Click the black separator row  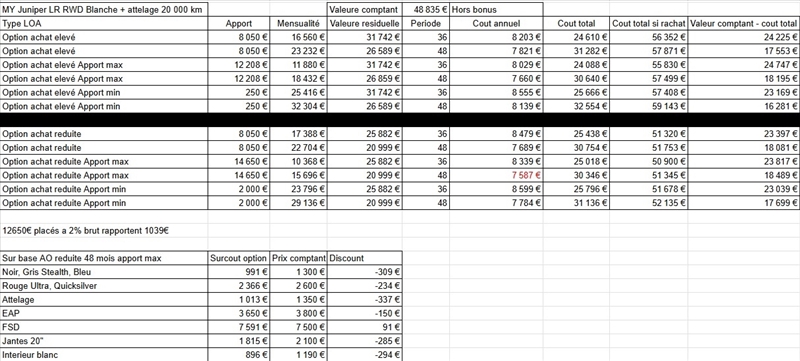coord(400,120)
